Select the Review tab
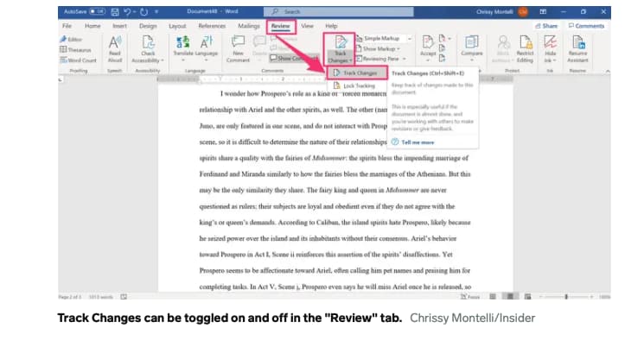 point(281,26)
